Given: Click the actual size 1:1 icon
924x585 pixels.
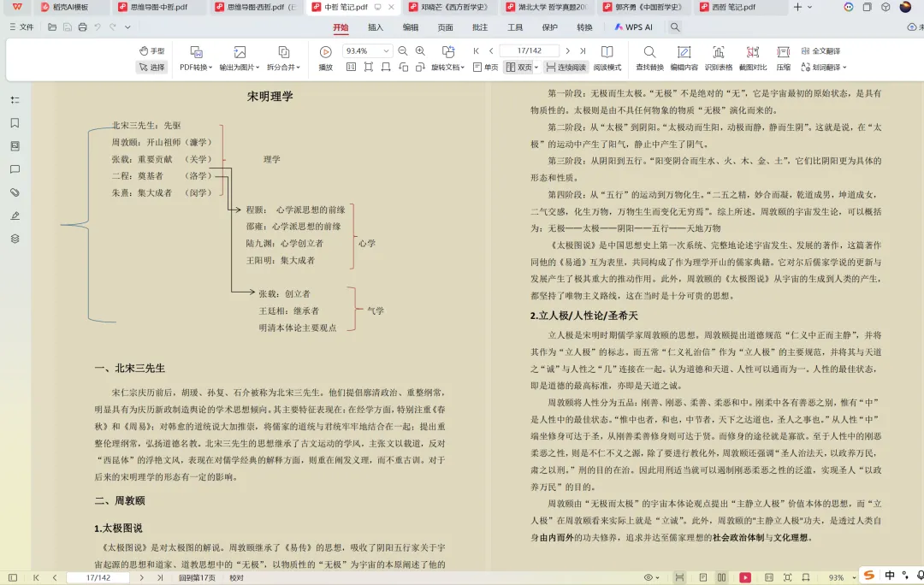Looking at the screenshot, I should 352,68.
